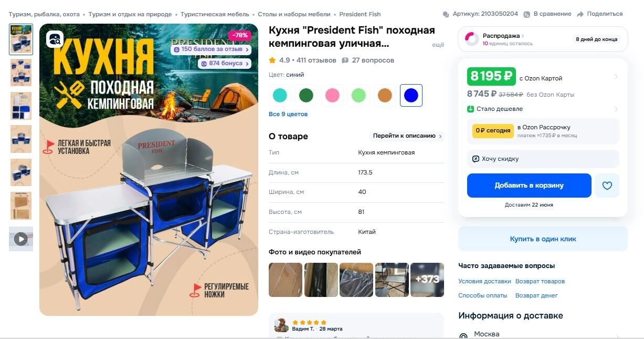Image resolution: width=644 pixels, height=339 pixels.
Task: Open the +373 buyer photos thumbnail
Action: click(427, 280)
